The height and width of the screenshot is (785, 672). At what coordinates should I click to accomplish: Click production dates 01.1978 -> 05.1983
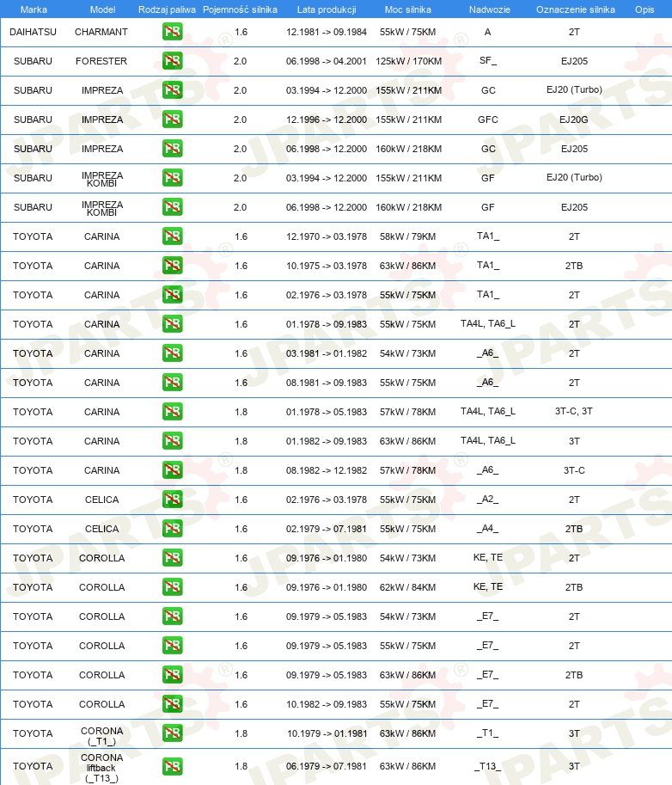coord(327,412)
